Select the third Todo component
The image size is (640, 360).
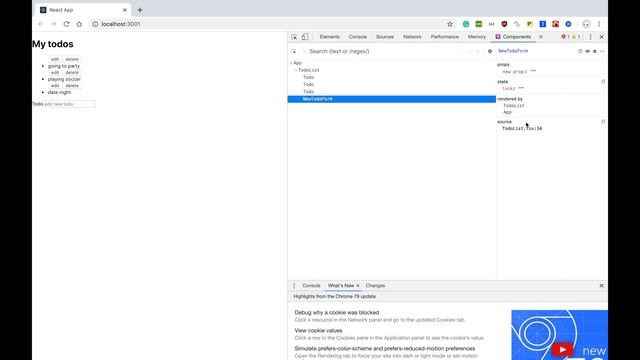tap(309, 92)
